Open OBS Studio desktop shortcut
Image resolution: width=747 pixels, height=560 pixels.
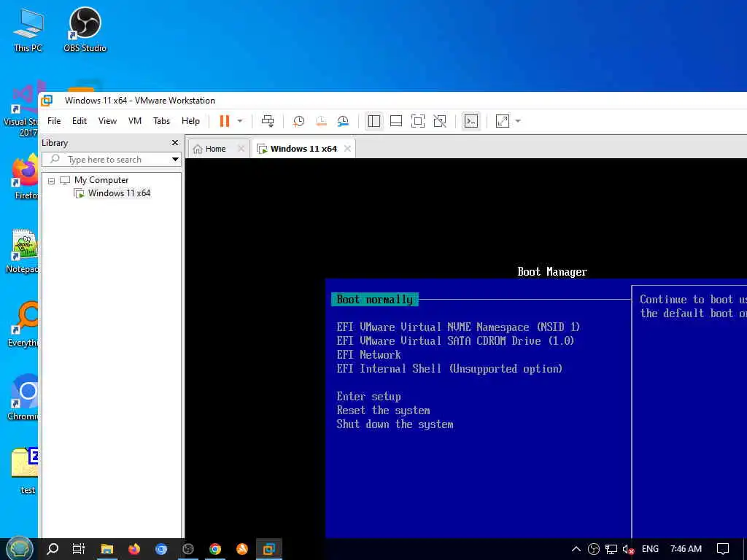pyautogui.click(x=85, y=29)
